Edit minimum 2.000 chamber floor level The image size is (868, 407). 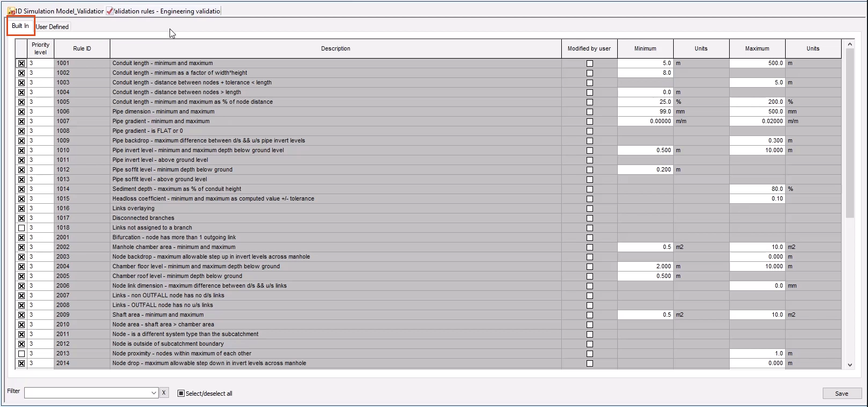click(645, 266)
